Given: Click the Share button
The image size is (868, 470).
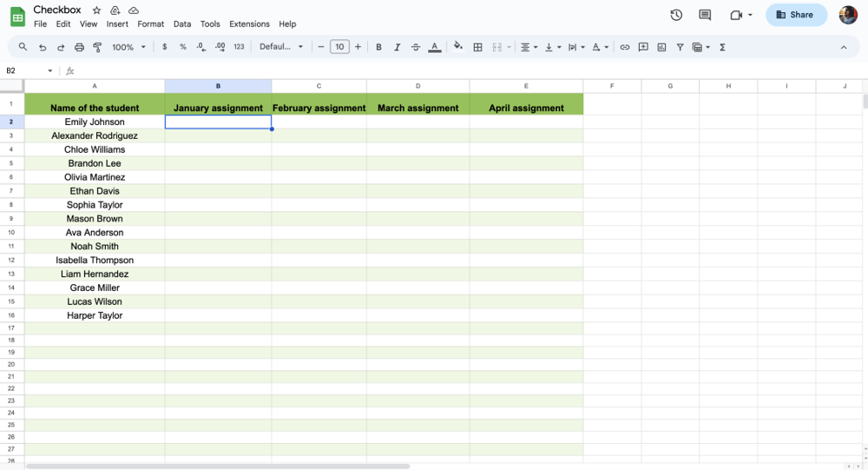Looking at the screenshot, I should pyautogui.click(x=796, y=15).
